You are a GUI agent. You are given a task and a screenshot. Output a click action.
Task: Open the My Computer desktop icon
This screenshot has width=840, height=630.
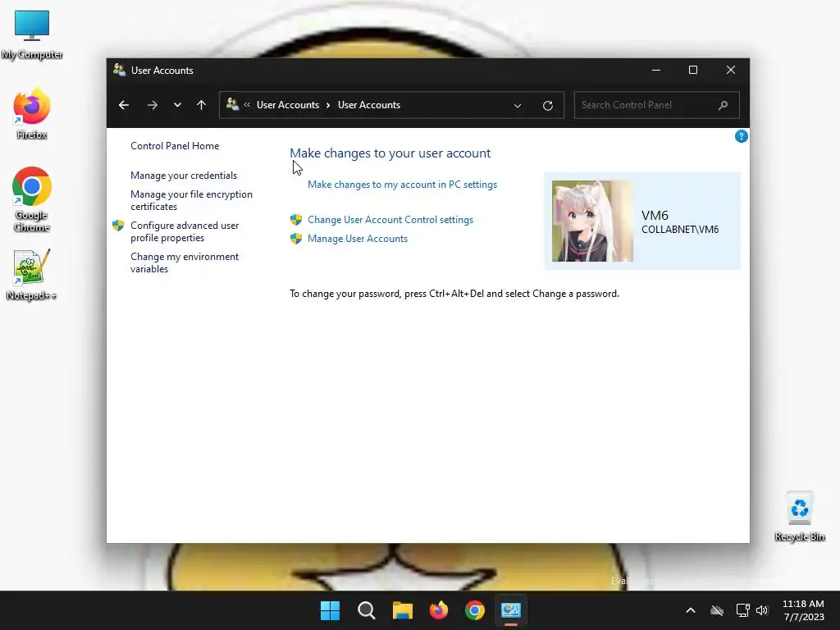(32, 34)
